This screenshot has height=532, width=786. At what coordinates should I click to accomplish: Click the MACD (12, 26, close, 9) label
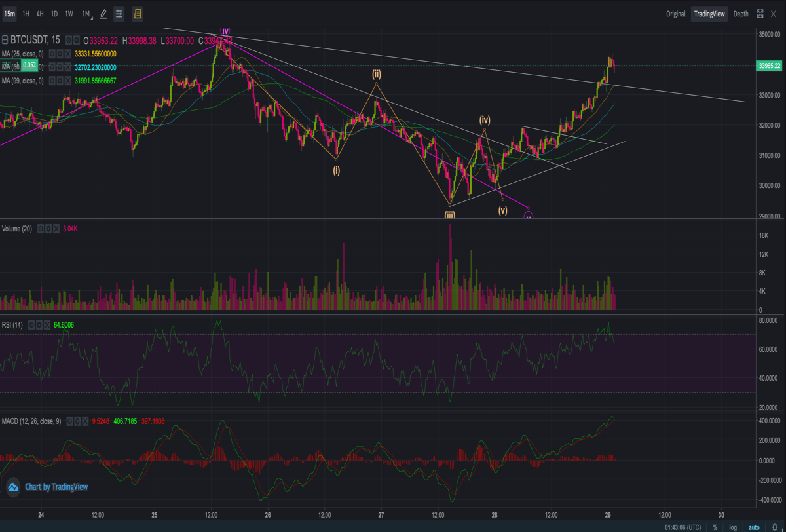point(31,421)
